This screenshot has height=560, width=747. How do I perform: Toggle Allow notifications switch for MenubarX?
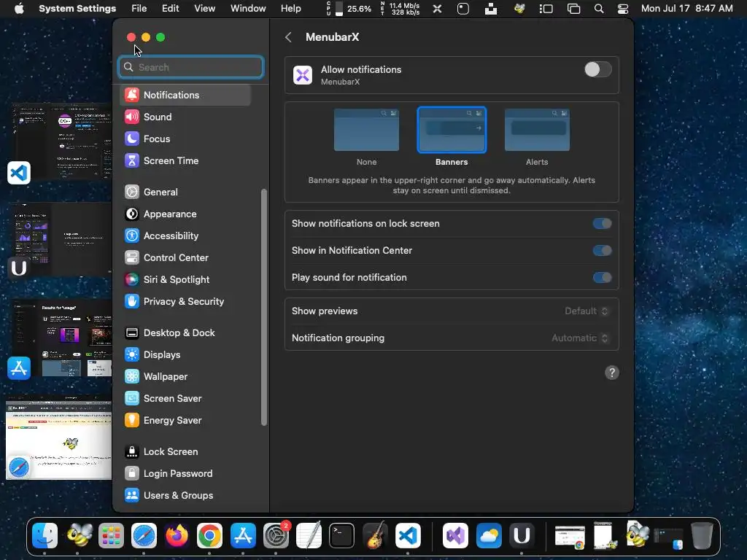(598, 69)
